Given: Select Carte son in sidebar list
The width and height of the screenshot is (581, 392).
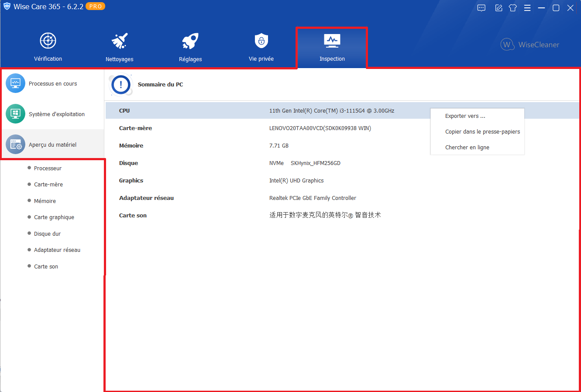Looking at the screenshot, I should coord(46,267).
